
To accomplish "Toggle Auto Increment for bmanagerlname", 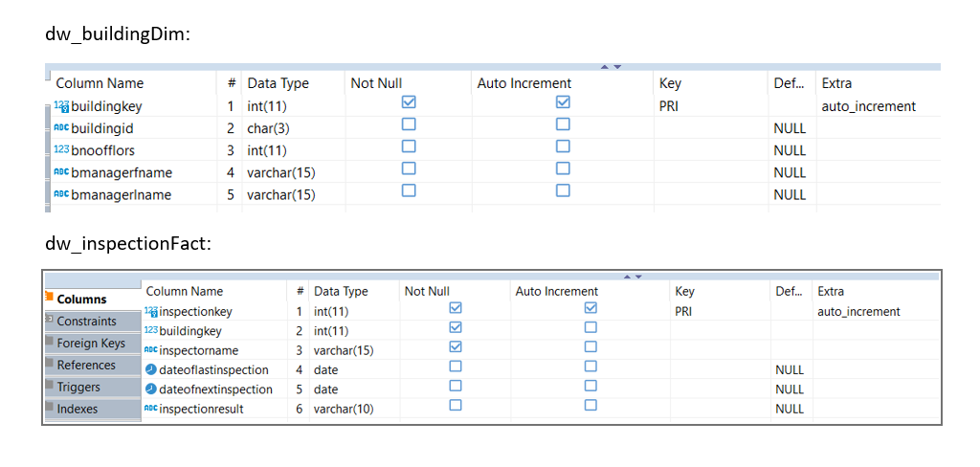I will pyautogui.click(x=563, y=190).
